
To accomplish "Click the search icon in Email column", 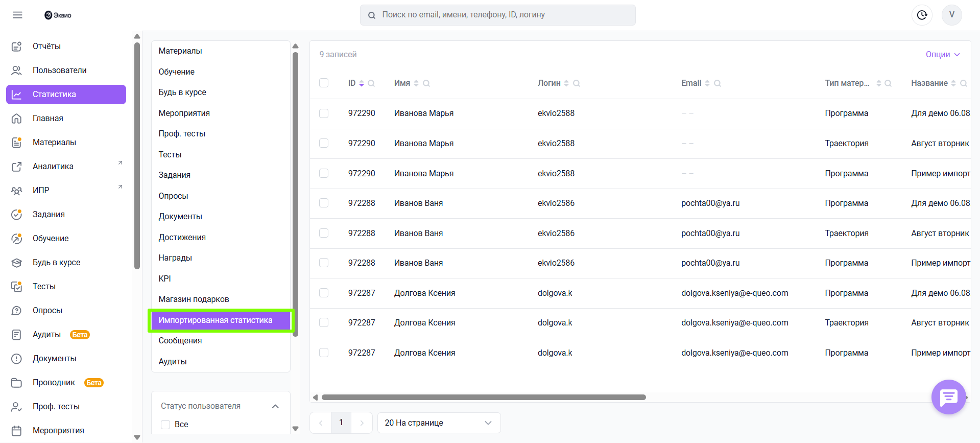I will pos(717,83).
